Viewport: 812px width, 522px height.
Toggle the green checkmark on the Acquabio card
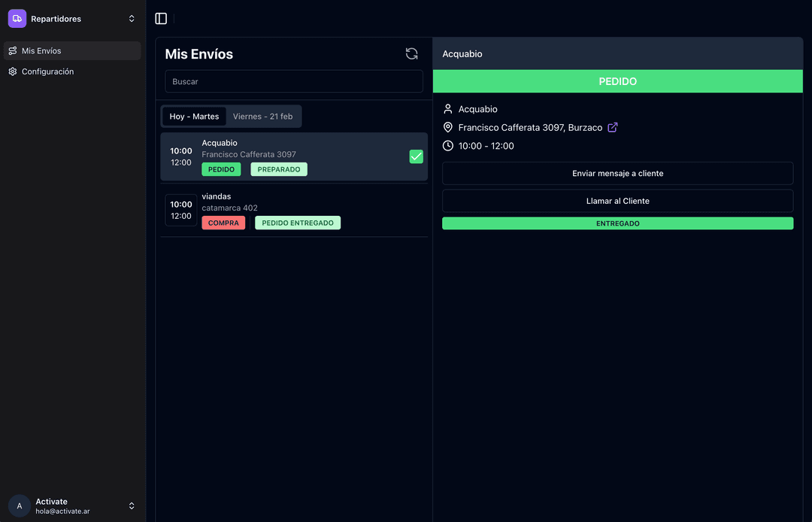click(x=416, y=156)
